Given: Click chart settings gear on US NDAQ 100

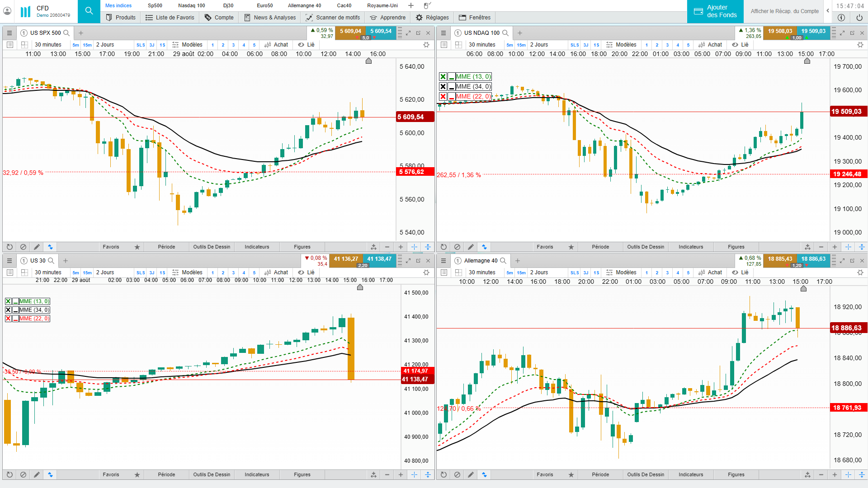Looking at the screenshot, I should coord(860,45).
